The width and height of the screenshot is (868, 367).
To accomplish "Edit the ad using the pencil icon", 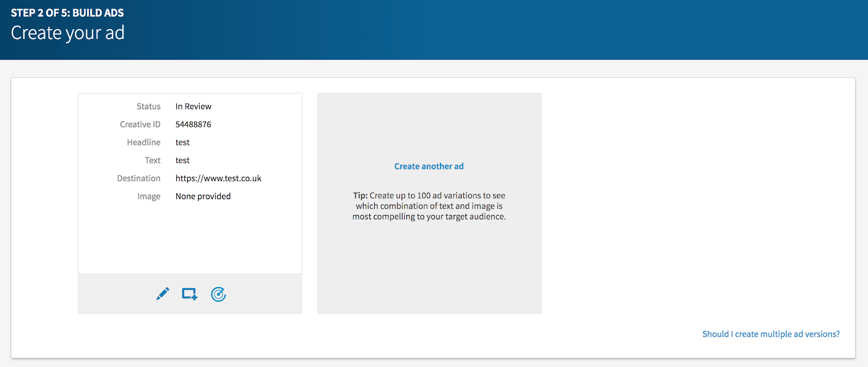I will (x=163, y=294).
